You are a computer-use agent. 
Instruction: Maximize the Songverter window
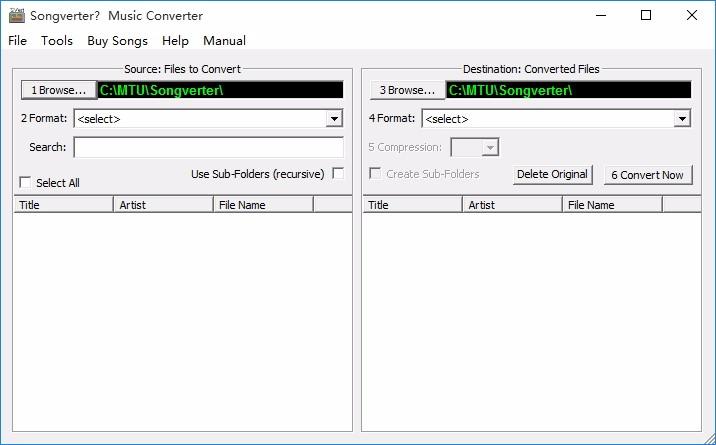click(646, 16)
